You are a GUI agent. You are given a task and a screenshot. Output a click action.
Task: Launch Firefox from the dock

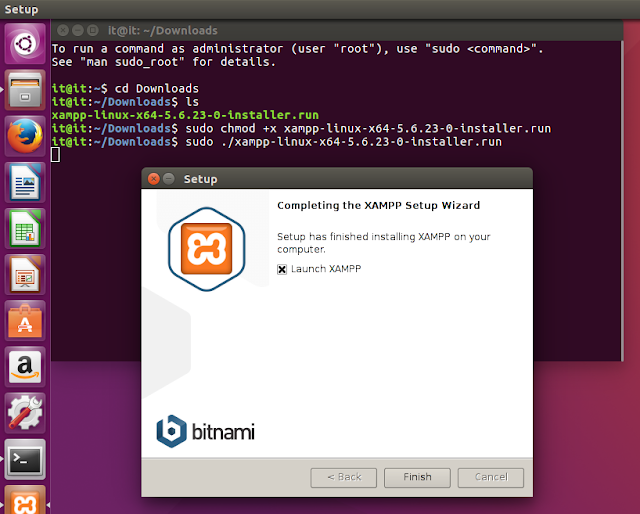[x=25, y=136]
